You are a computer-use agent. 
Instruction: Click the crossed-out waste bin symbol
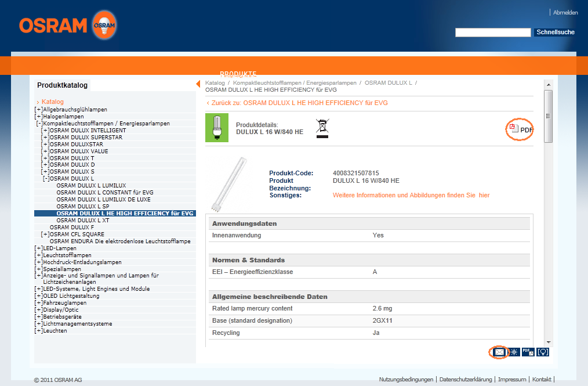[322, 128]
